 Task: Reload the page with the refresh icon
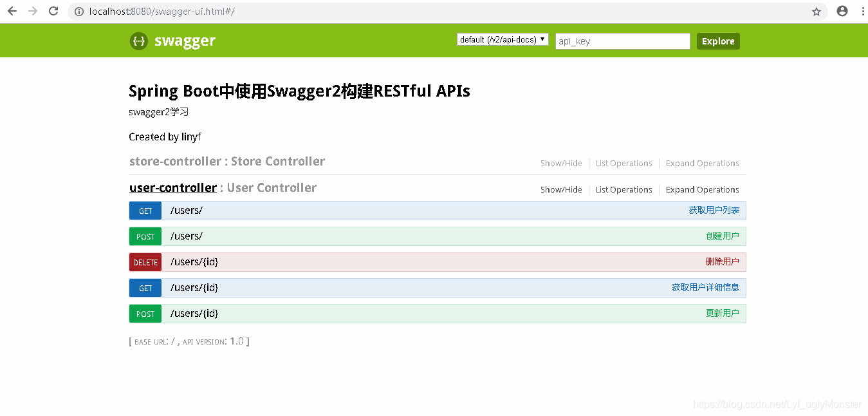pos(53,11)
